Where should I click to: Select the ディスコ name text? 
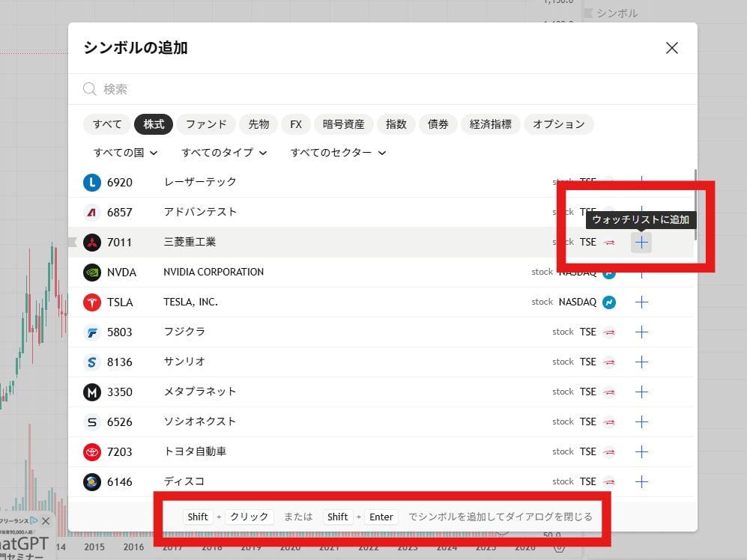click(x=184, y=481)
